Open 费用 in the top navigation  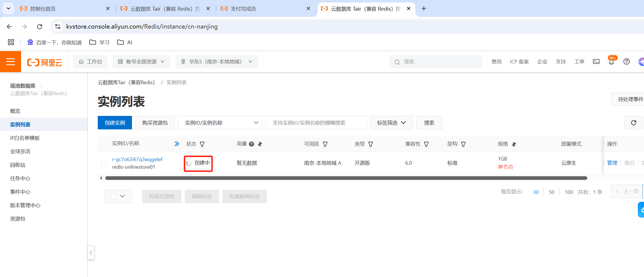tap(496, 62)
